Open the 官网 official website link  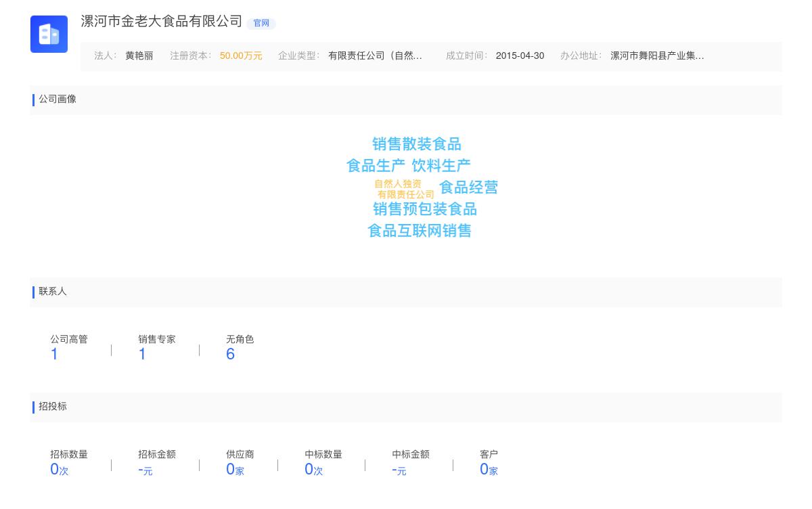click(261, 23)
